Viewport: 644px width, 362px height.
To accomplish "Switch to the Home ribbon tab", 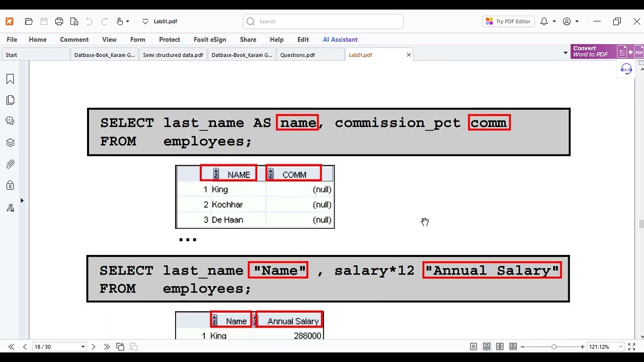I will pos(38,40).
